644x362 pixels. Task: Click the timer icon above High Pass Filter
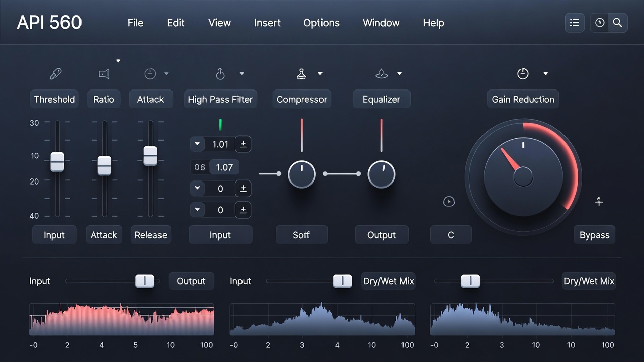[220, 74]
